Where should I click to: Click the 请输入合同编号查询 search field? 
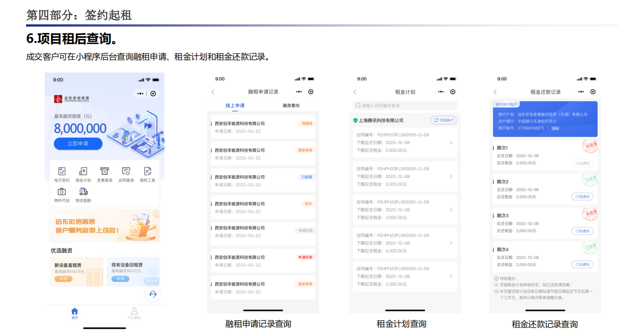[405, 105]
